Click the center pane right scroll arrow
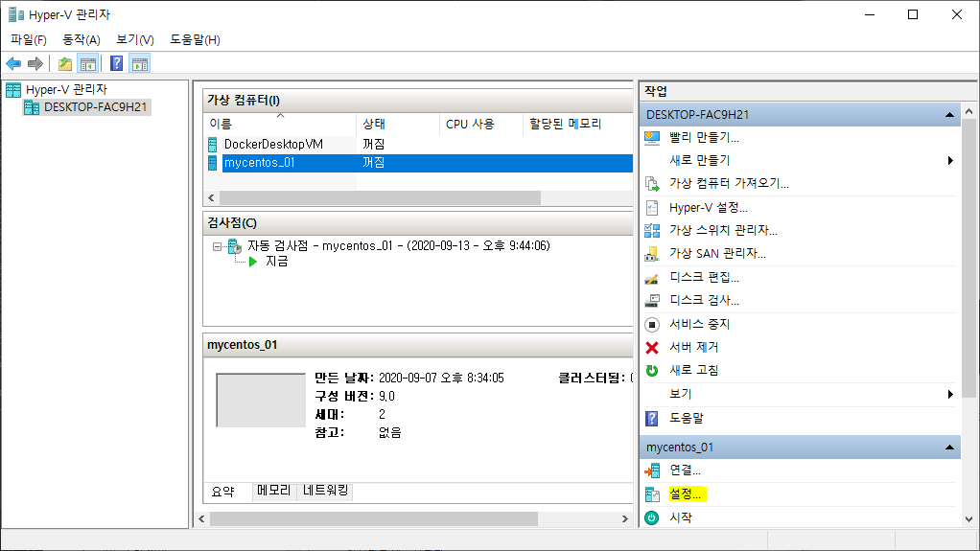The image size is (980, 551). tap(624, 519)
